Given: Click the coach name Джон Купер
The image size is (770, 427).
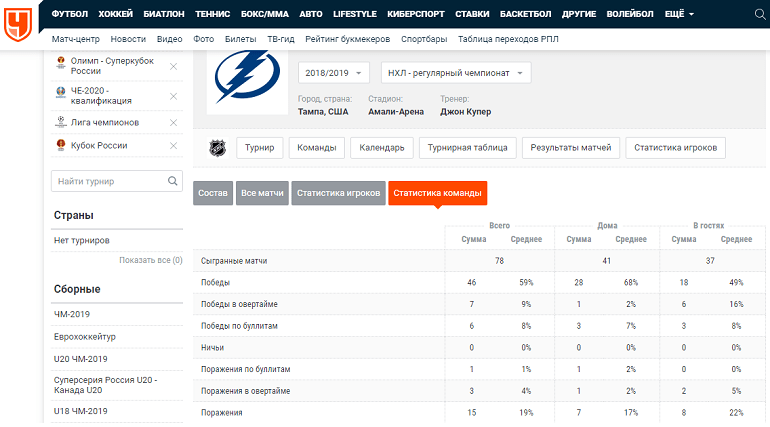Looking at the screenshot, I should pyautogui.click(x=466, y=112).
